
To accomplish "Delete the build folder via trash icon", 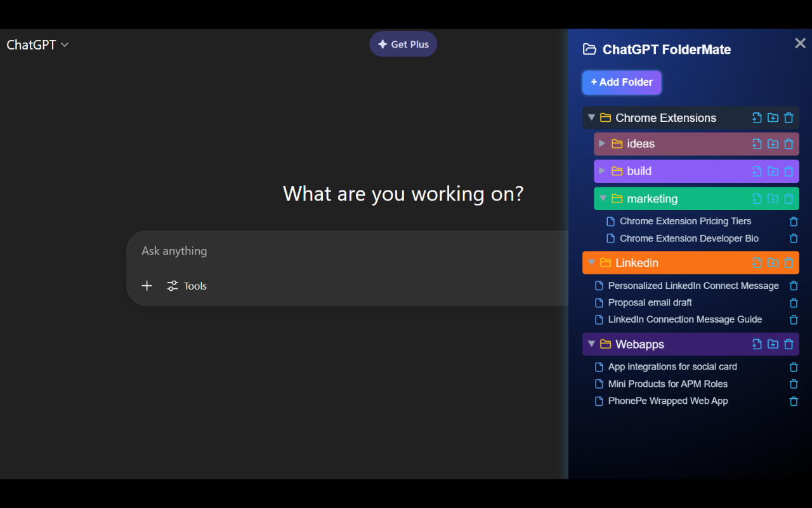I will [789, 171].
